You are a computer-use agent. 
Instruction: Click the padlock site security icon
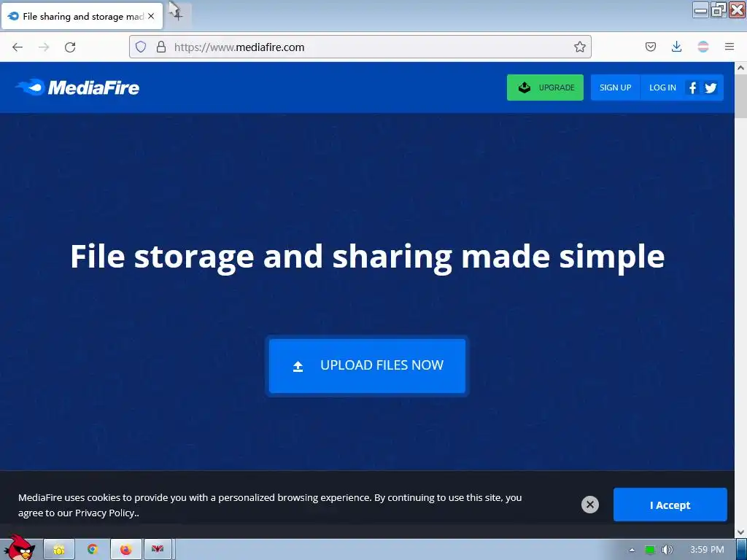click(x=161, y=47)
